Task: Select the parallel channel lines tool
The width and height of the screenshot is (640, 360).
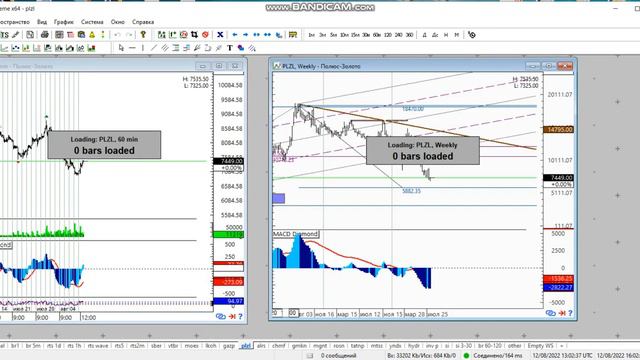Action: (165, 48)
